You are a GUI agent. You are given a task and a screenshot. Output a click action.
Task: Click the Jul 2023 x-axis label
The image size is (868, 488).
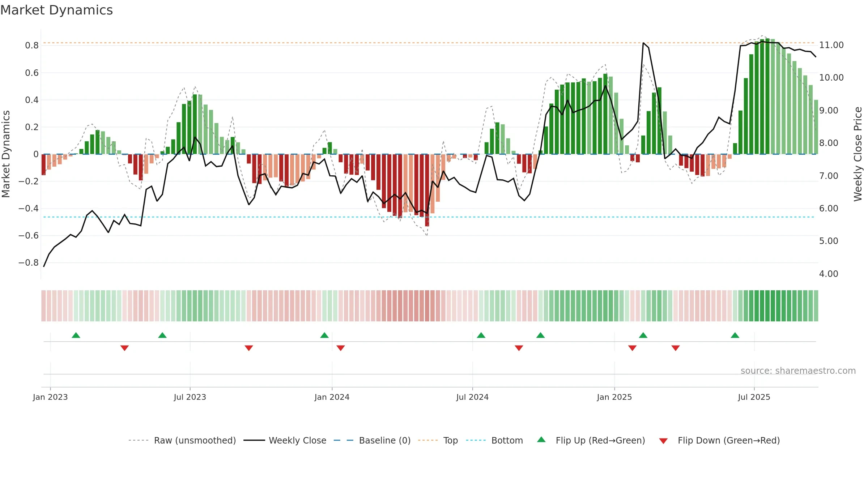(x=190, y=397)
